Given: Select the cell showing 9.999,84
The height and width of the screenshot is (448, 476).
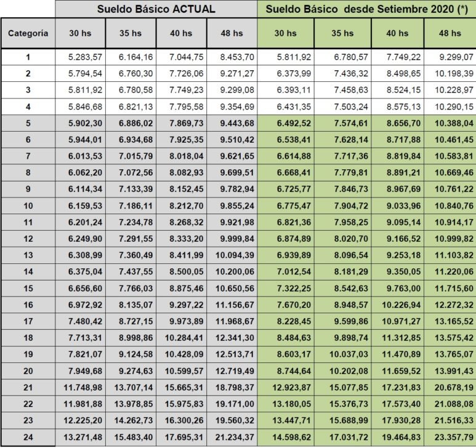Looking at the screenshot, I should (x=232, y=239).
